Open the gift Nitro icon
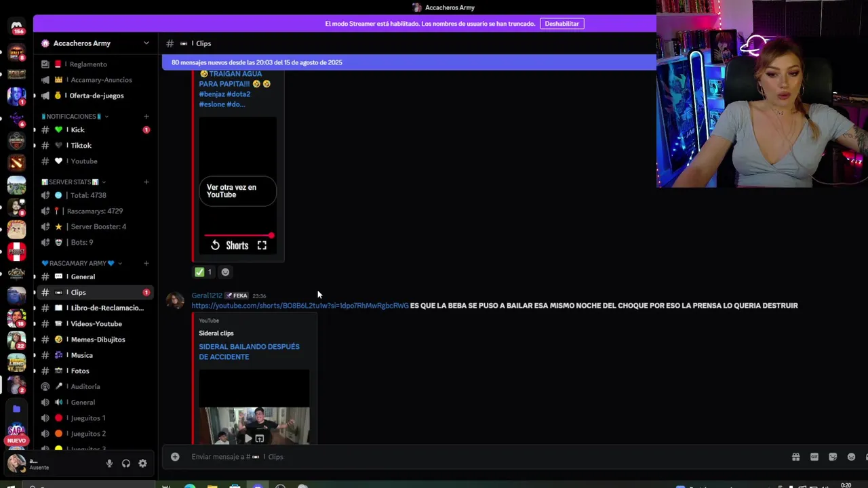868x488 pixels. (x=795, y=457)
